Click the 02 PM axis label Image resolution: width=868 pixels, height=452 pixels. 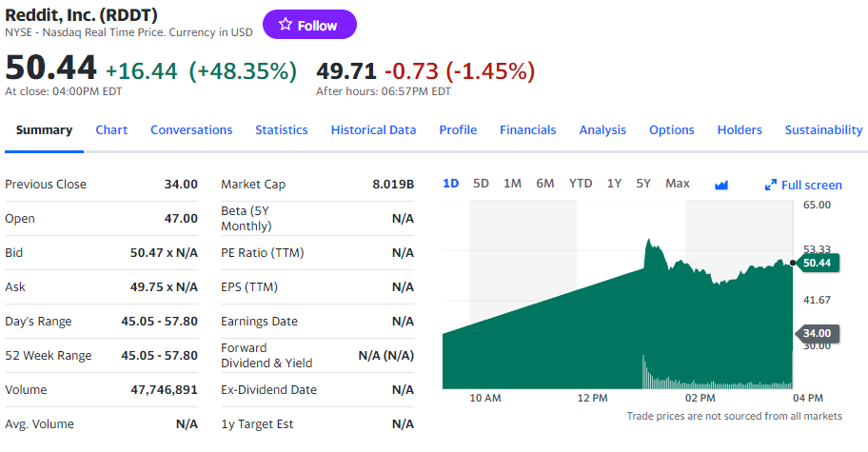coord(700,399)
